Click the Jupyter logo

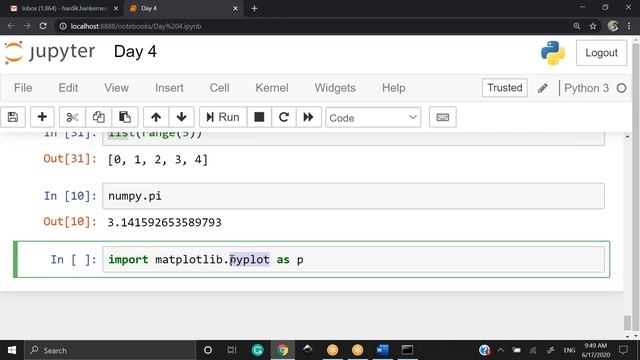(49, 52)
